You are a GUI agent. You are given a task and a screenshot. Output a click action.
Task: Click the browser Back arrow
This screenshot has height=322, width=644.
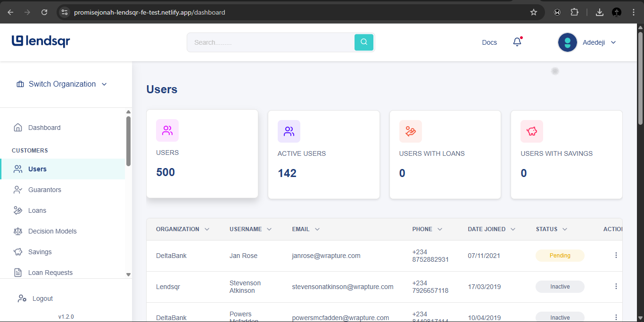(10, 12)
